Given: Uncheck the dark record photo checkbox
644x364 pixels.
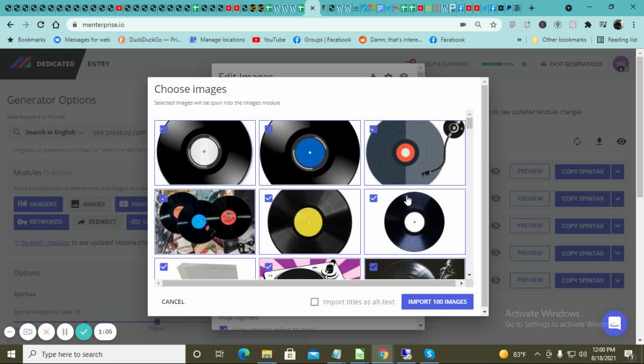Looking at the screenshot, I should click(373, 267).
